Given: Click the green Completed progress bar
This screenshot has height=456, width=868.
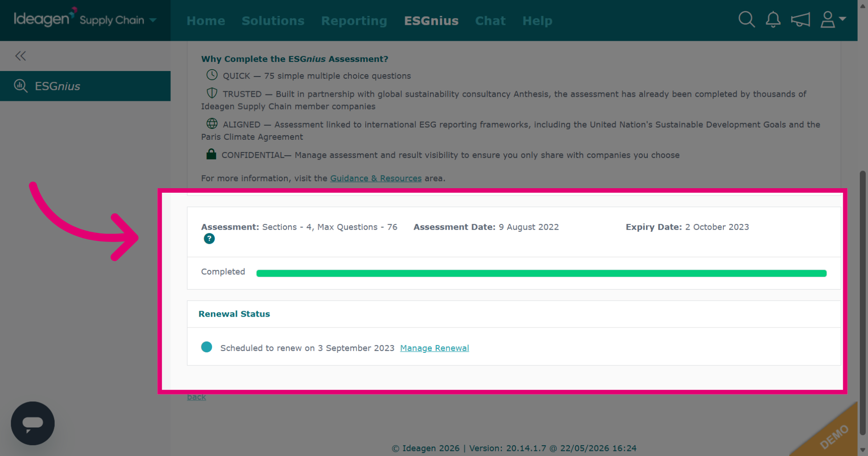Looking at the screenshot, I should pyautogui.click(x=541, y=273).
